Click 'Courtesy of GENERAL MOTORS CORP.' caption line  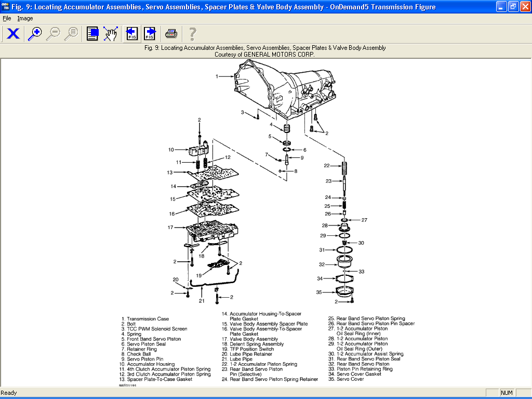[x=264, y=54]
